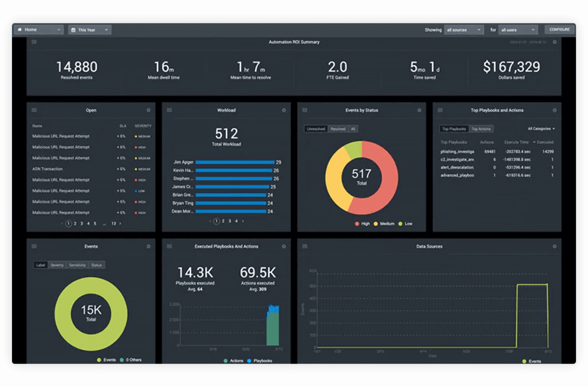Viewport: 588px width, 387px height.
Task: Go to next page arrow in Open panel
Action: [x=120, y=223]
